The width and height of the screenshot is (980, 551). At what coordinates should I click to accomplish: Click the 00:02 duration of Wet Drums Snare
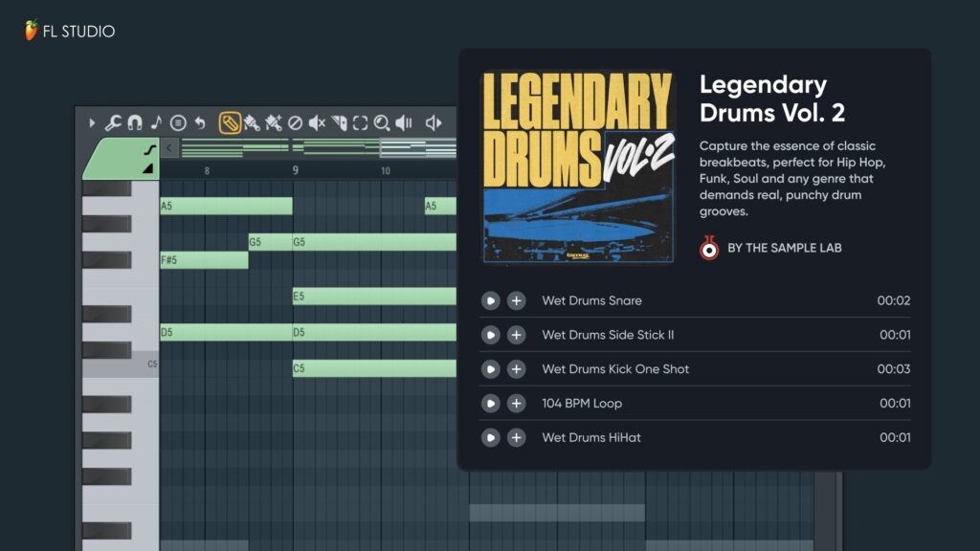click(x=894, y=300)
